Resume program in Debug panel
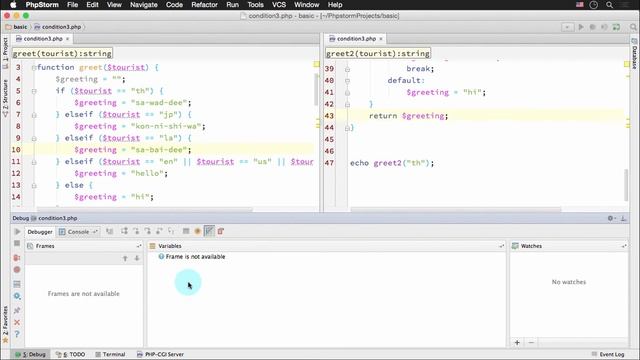Screen dimensions: 640x360 17,231
